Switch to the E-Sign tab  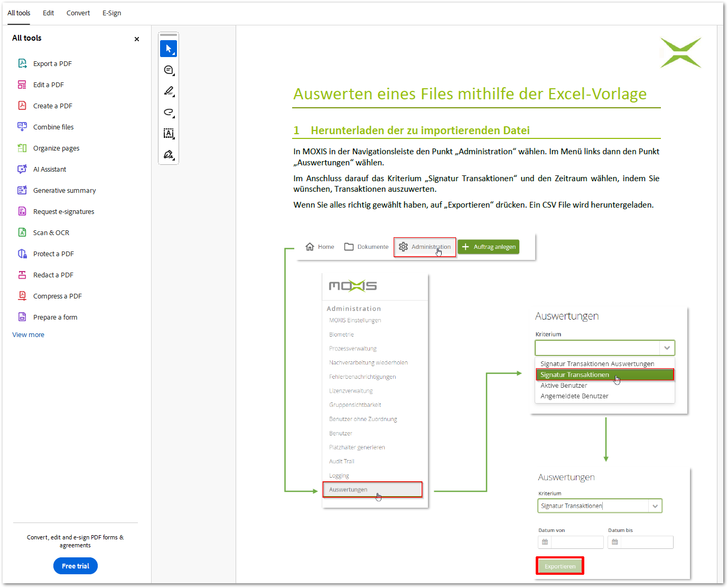(111, 13)
